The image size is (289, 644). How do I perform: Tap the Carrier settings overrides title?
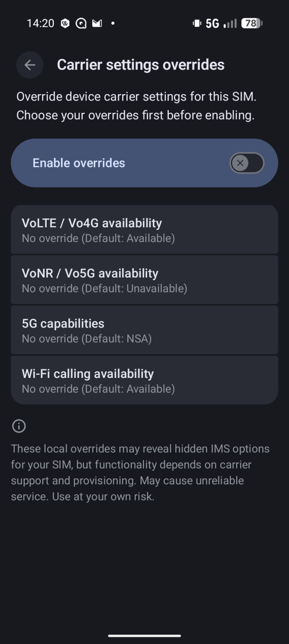click(x=140, y=65)
